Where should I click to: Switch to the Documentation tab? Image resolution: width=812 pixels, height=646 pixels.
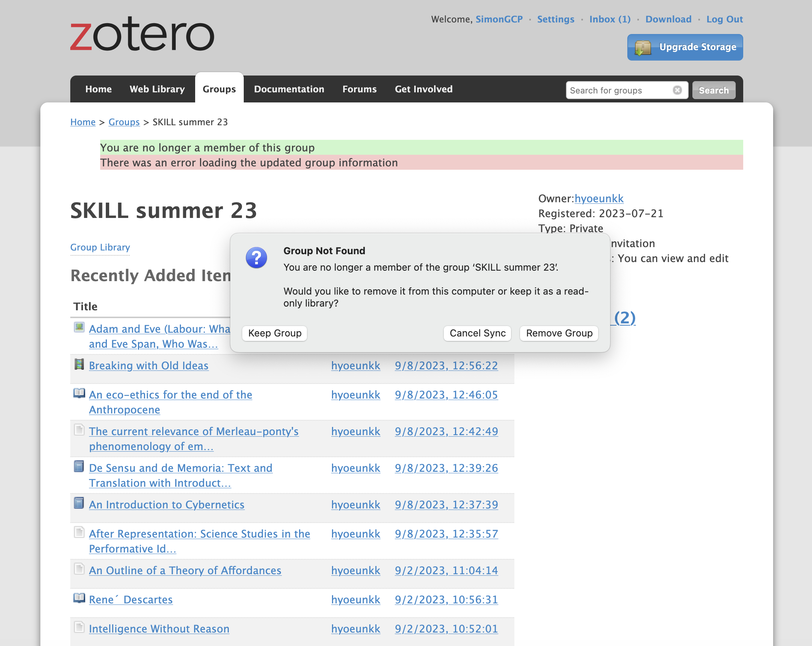289,89
